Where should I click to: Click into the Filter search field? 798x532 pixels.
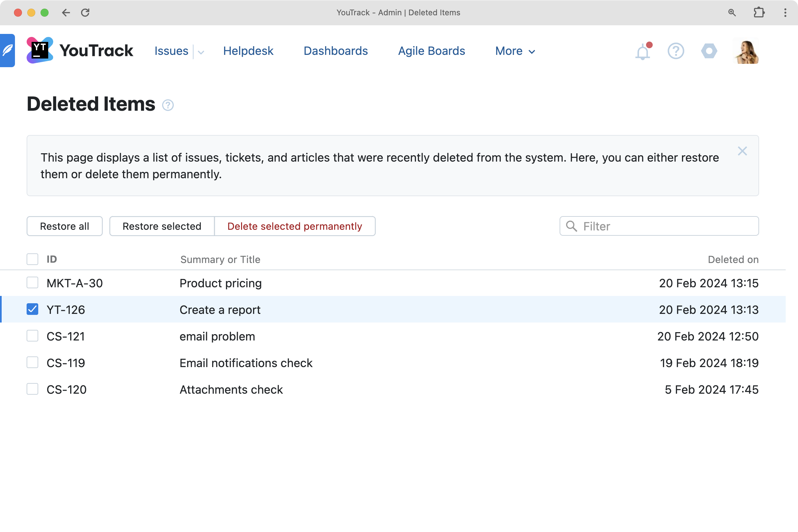665,226
